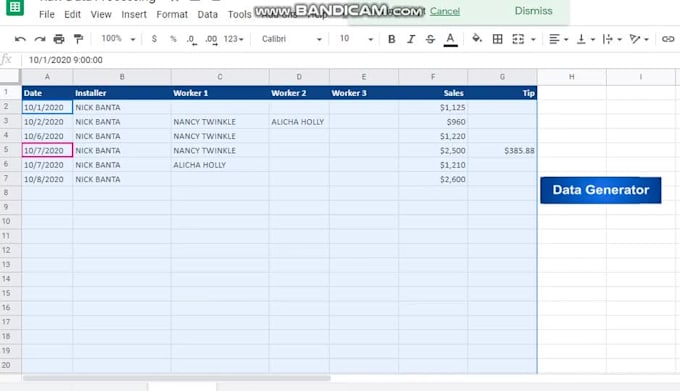Apply currency format with dollar icon
This screenshot has width=680, height=391.
154,39
